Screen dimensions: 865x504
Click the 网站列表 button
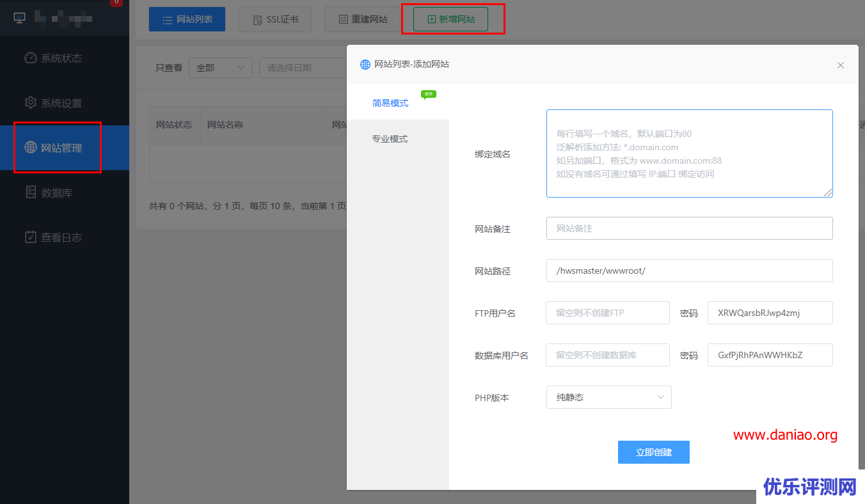(x=187, y=19)
